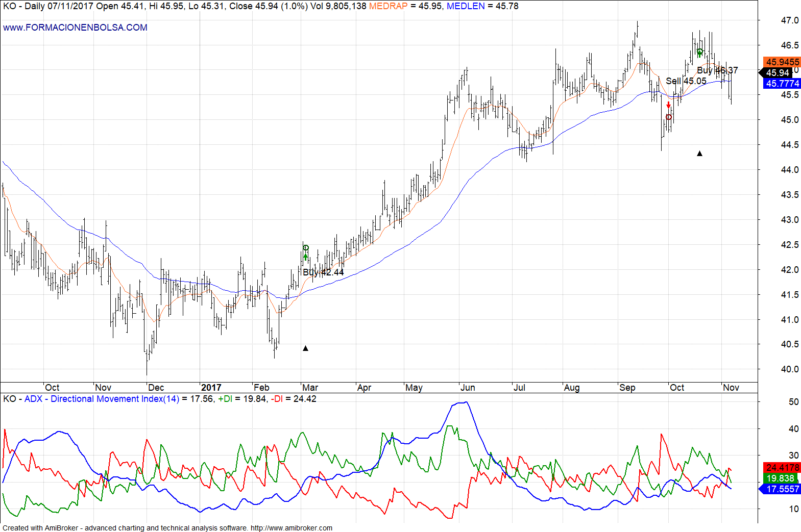Viewport: 801px width, 532px height.
Task: Select the blue 45.7774 MEDLEN value tag
Action: 782,84
